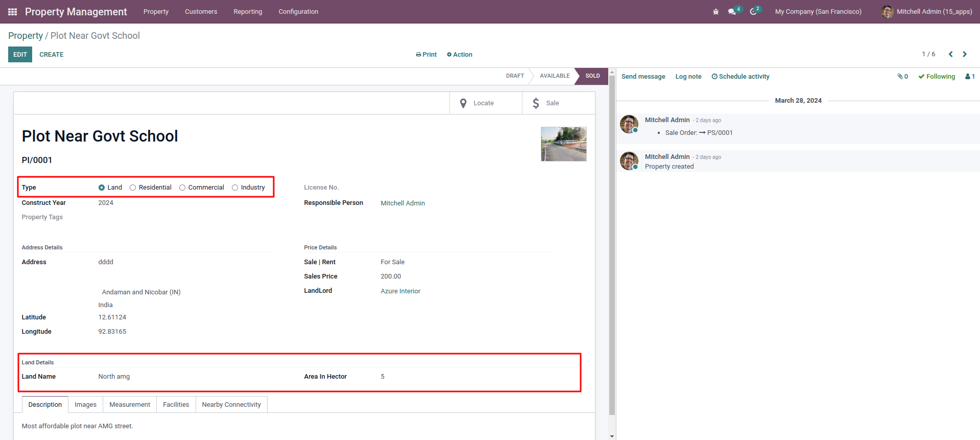Select the Industry type radio

click(x=235, y=188)
